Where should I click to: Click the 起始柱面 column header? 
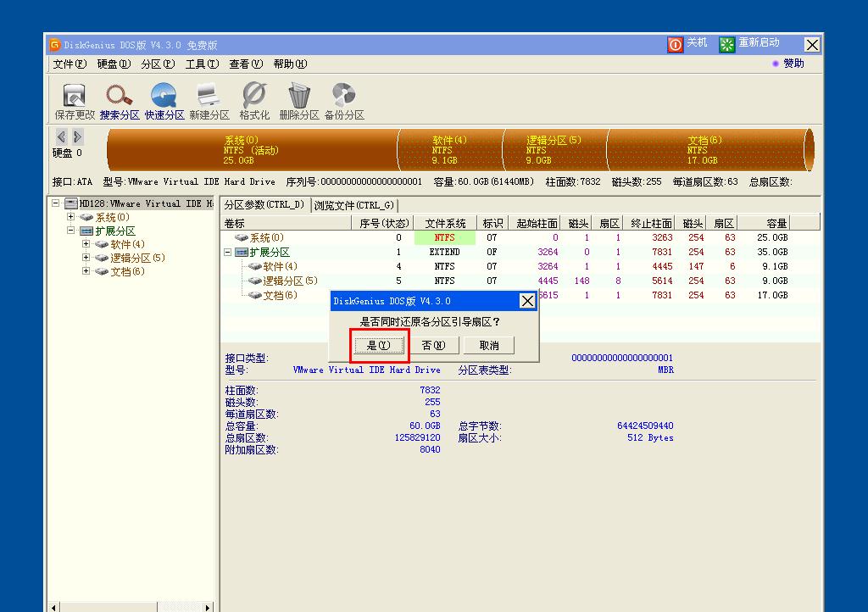(x=536, y=223)
